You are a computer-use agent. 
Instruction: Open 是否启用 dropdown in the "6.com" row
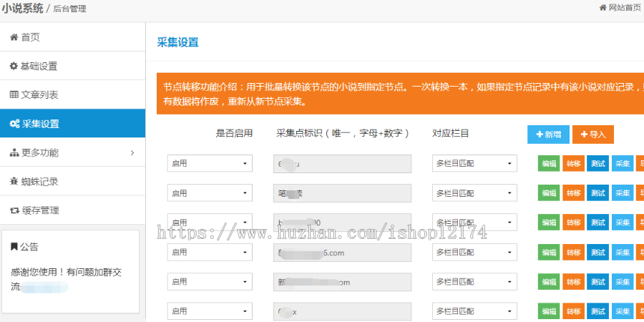point(210,252)
